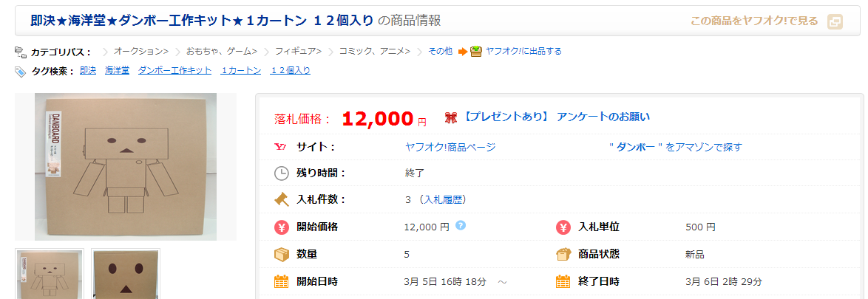Open the その他 category link
This screenshot has width=868, height=299.
[x=440, y=51]
